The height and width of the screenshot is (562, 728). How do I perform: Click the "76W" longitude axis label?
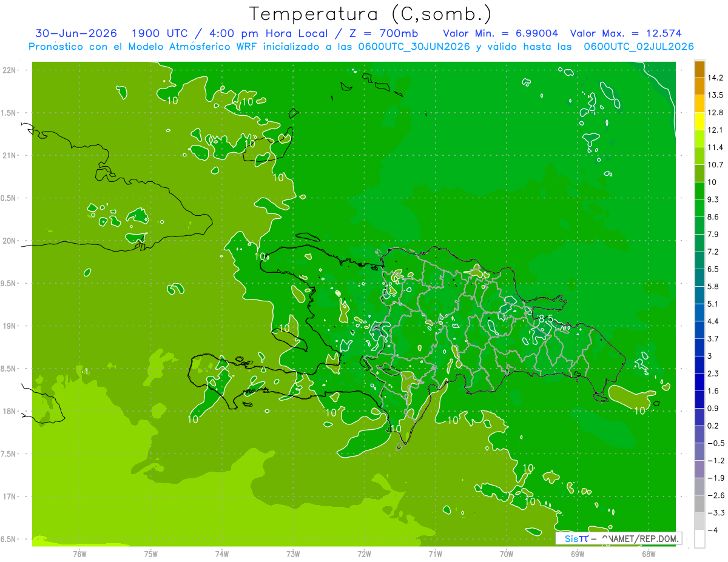coord(79,554)
